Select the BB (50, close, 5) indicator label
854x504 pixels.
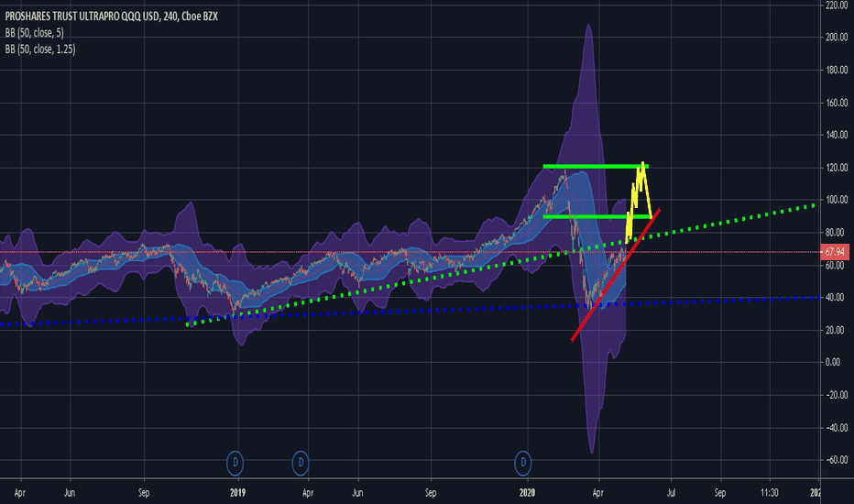pyautogui.click(x=34, y=33)
